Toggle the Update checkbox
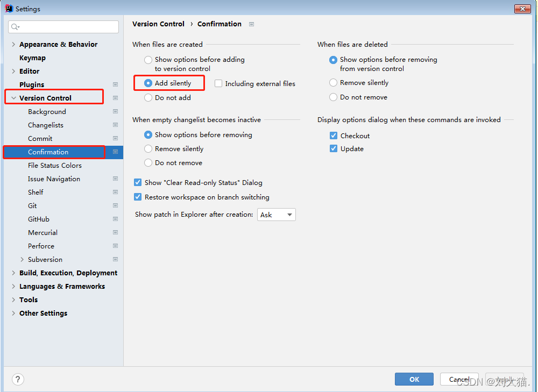This screenshot has width=538, height=392. (x=334, y=148)
